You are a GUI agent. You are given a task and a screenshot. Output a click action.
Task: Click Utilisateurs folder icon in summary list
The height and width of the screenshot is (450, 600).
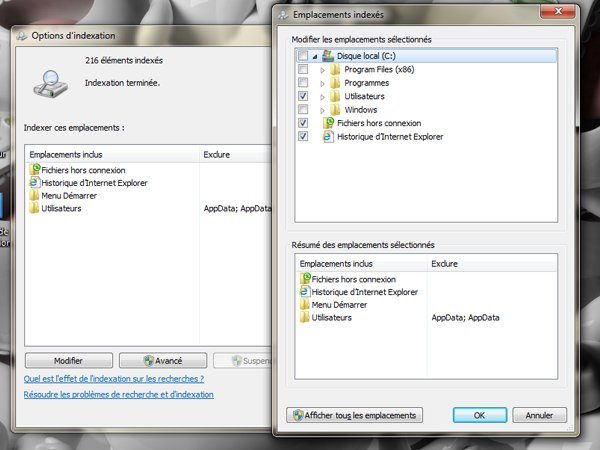(x=305, y=317)
